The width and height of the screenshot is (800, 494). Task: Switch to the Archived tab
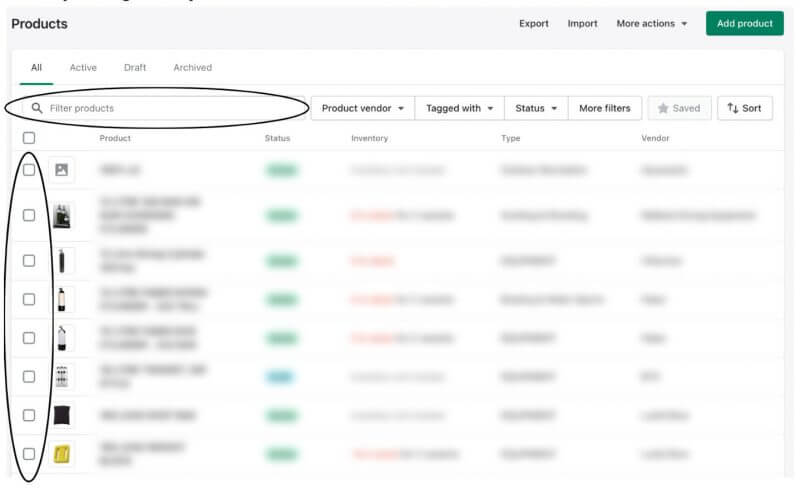pos(192,68)
